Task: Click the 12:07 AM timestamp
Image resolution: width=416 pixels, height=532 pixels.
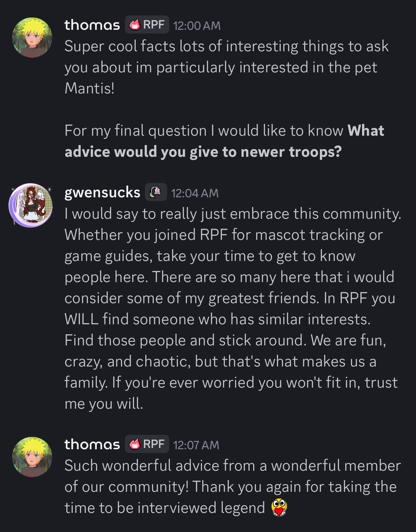Action: 196,445
